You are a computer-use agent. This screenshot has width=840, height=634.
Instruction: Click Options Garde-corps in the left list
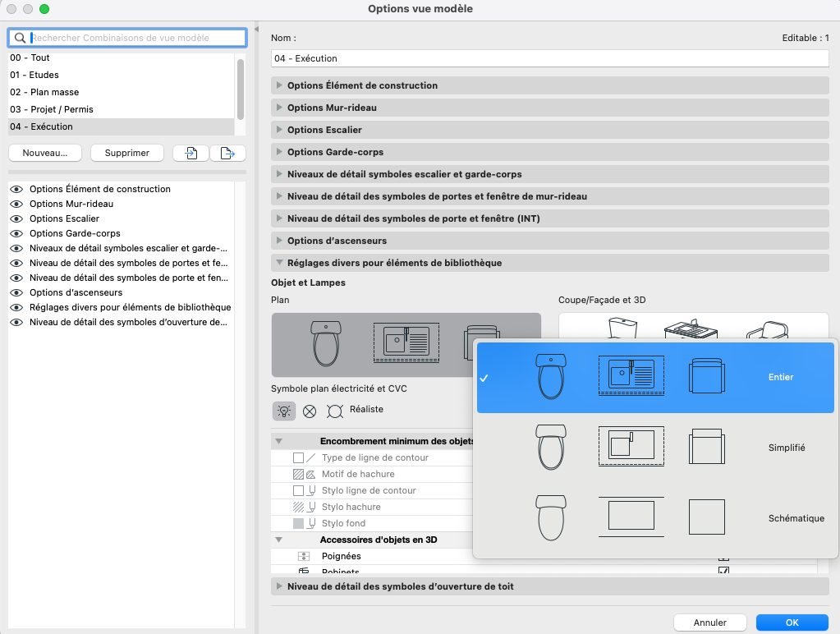[x=75, y=234]
